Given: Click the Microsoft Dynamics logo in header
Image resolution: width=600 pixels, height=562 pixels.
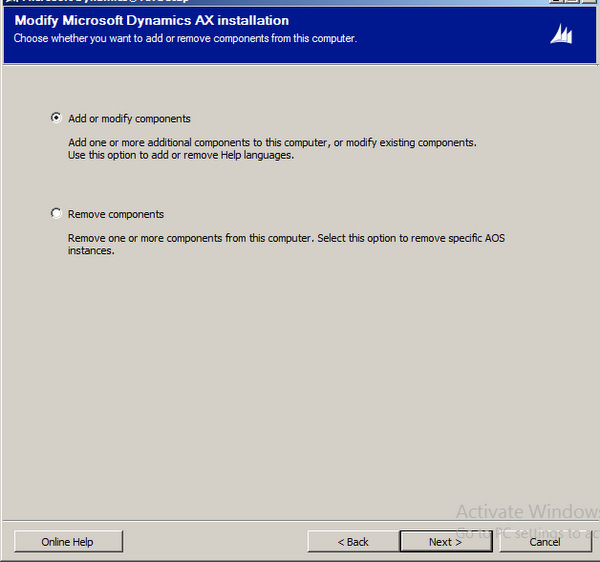Looking at the screenshot, I should point(561,34).
